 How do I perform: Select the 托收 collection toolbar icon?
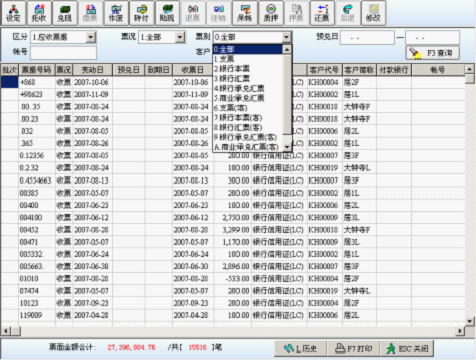(39, 13)
